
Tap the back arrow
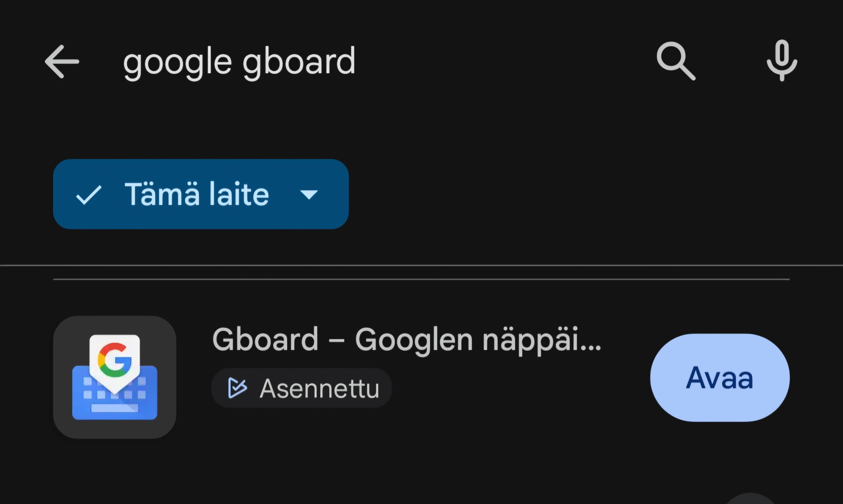tap(62, 62)
